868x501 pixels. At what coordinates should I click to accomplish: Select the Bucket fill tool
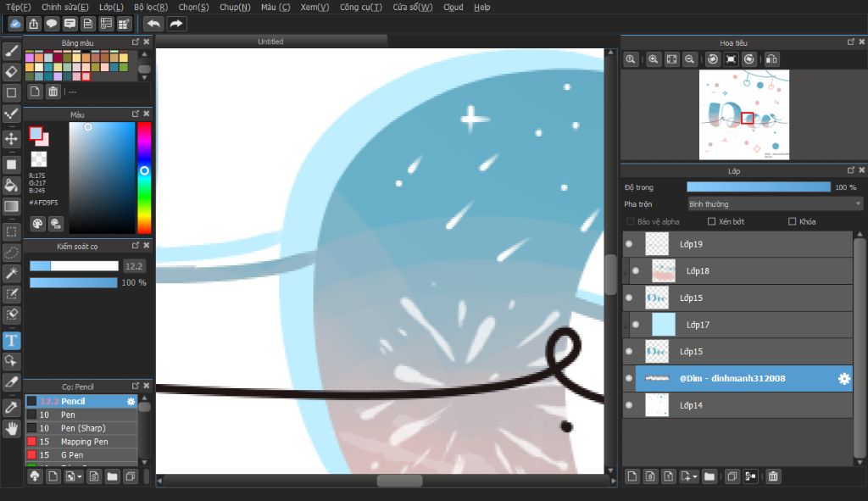point(11,186)
